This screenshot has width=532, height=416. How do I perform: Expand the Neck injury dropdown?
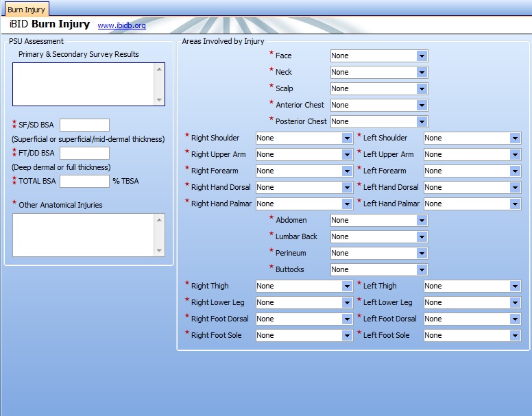[x=422, y=72]
